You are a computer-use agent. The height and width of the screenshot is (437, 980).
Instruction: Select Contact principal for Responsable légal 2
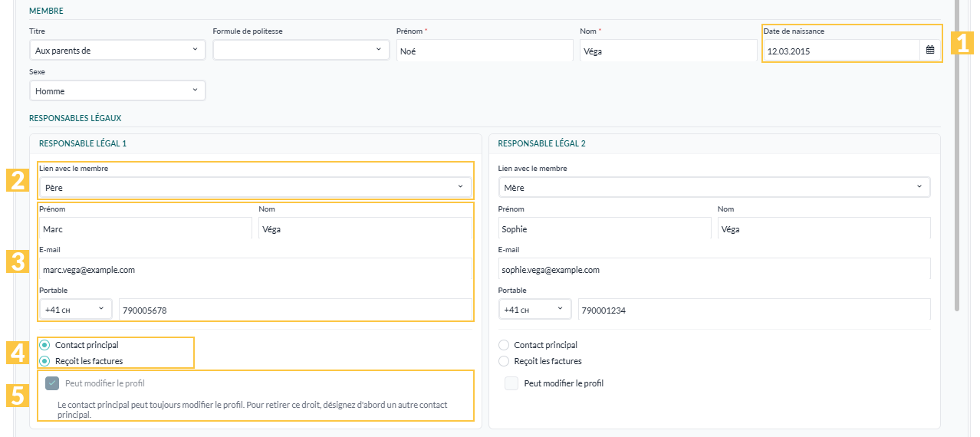pyautogui.click(x=504, y=345)
